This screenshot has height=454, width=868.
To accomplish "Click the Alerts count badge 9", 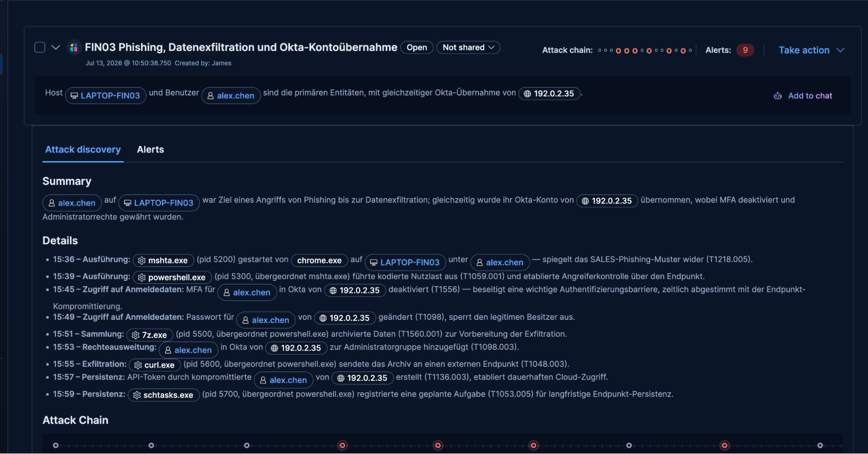I will coord(745,50).
